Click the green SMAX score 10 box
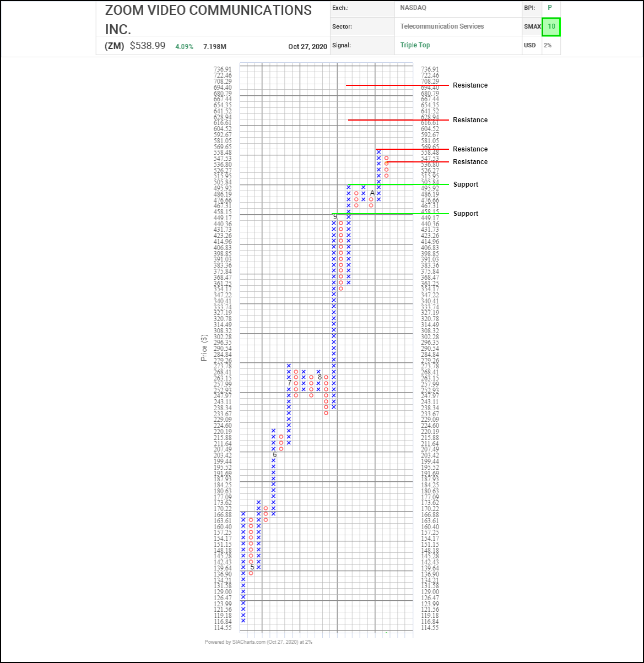 (x=551, y=26)
